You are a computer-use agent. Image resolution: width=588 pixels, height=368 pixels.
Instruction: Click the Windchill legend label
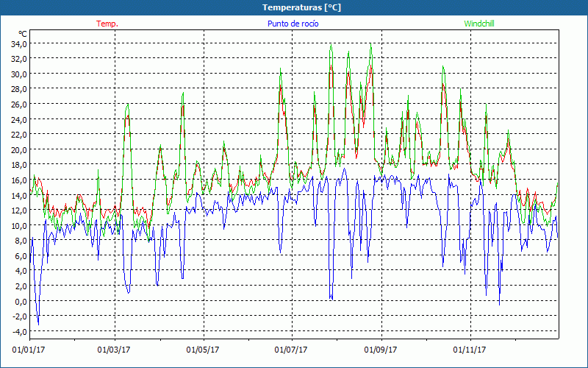click(x=479, y=24)
